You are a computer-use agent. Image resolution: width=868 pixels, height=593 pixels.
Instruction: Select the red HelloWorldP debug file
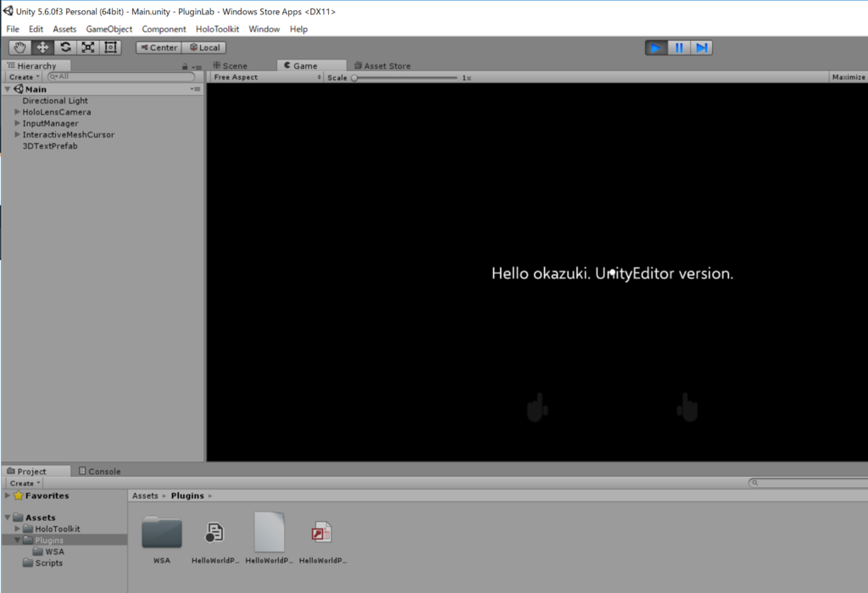pos(321,533)
